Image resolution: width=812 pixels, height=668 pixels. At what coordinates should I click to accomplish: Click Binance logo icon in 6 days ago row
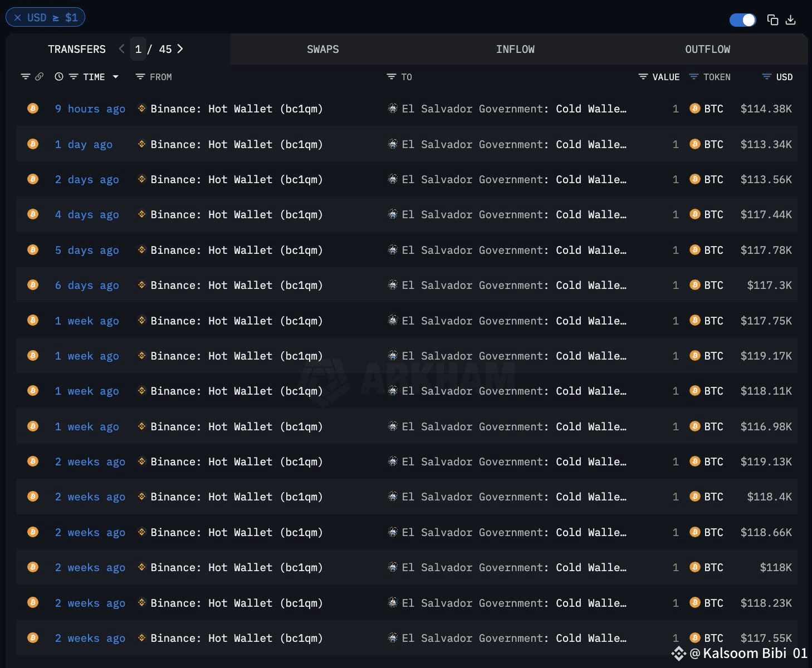click(x=142, y=284)
